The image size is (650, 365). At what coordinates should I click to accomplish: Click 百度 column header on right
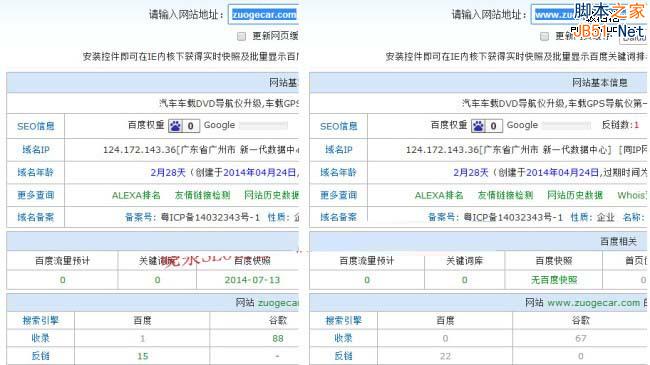pos(445,320)
